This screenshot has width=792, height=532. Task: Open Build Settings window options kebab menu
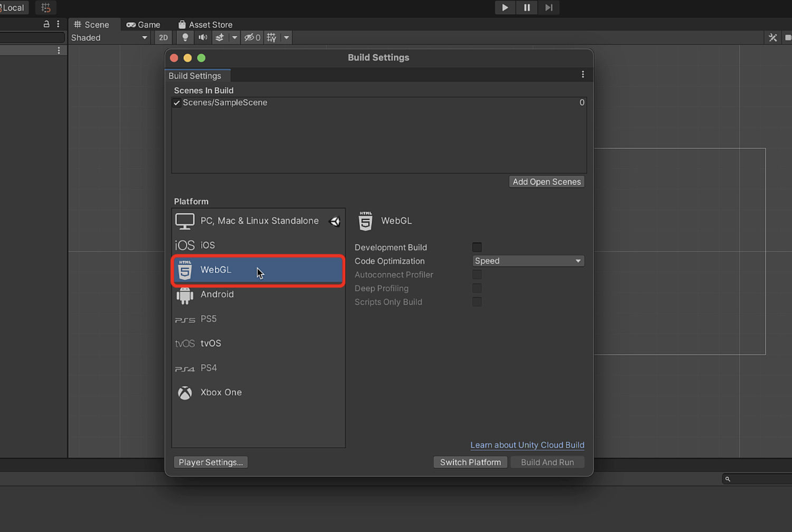point(583,74)
